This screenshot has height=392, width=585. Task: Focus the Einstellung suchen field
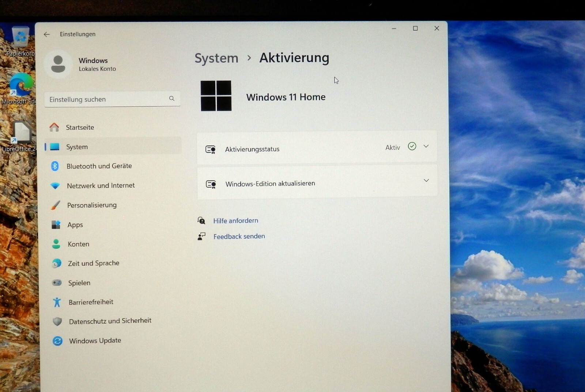[x=112, y=99]
